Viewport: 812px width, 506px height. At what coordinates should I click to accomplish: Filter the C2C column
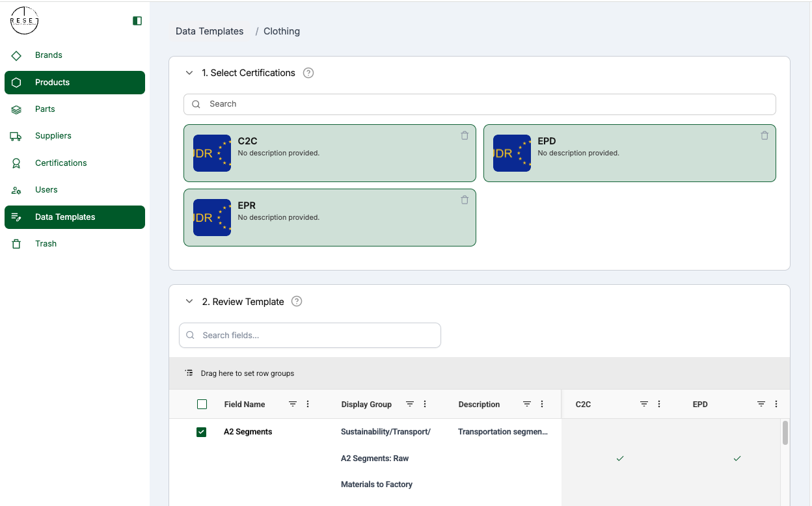click(643, 404)
